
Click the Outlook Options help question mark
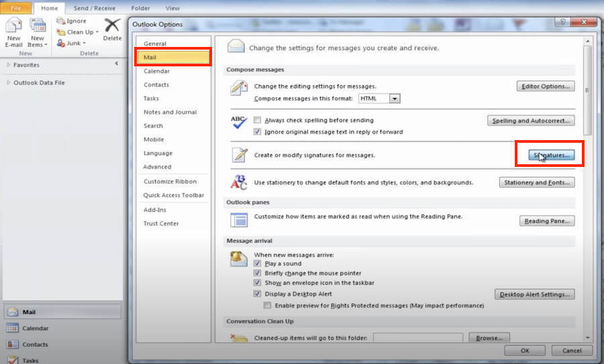coord(562,22)
